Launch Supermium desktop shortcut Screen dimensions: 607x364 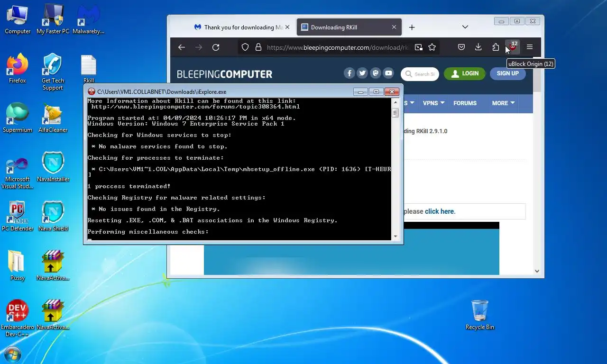[x=18, y=118]
